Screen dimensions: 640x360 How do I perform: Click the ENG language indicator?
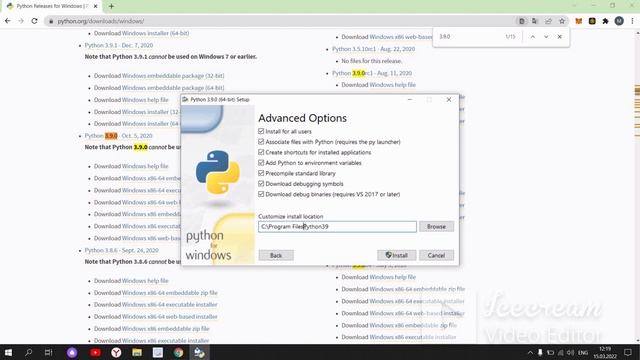[x=583, y=353]
